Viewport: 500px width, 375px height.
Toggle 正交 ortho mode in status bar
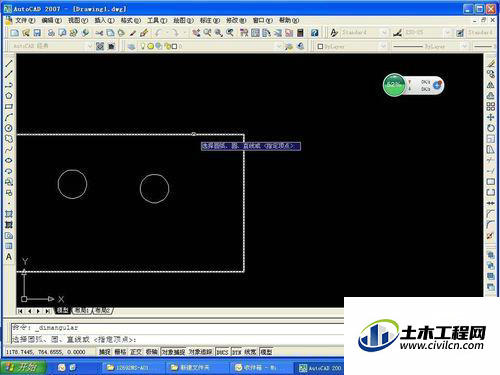pos(136,352)
